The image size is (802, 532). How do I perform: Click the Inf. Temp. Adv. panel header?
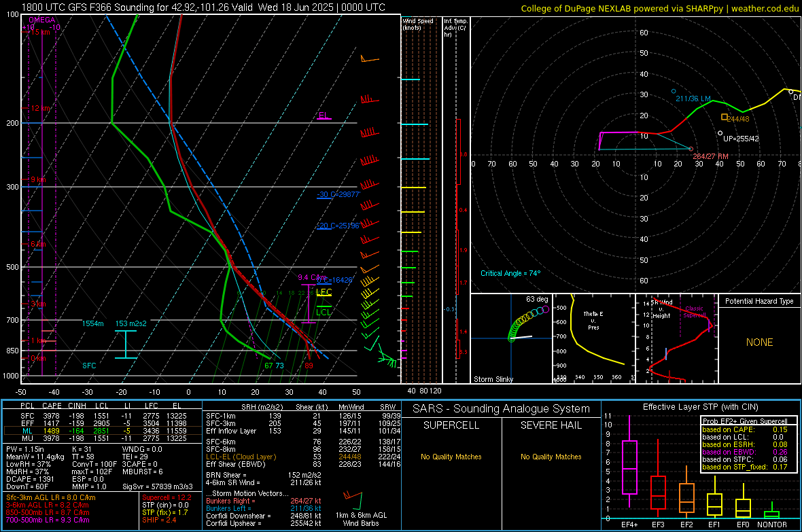pos(455,28)
